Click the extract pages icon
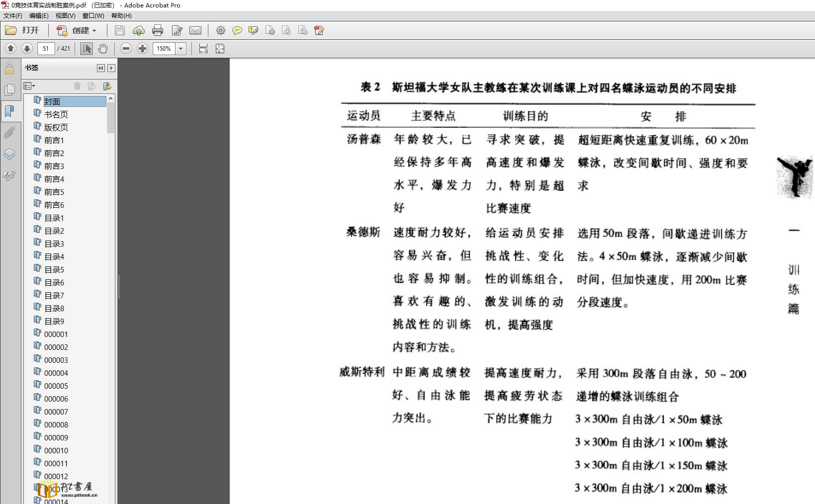 (303, 31)
